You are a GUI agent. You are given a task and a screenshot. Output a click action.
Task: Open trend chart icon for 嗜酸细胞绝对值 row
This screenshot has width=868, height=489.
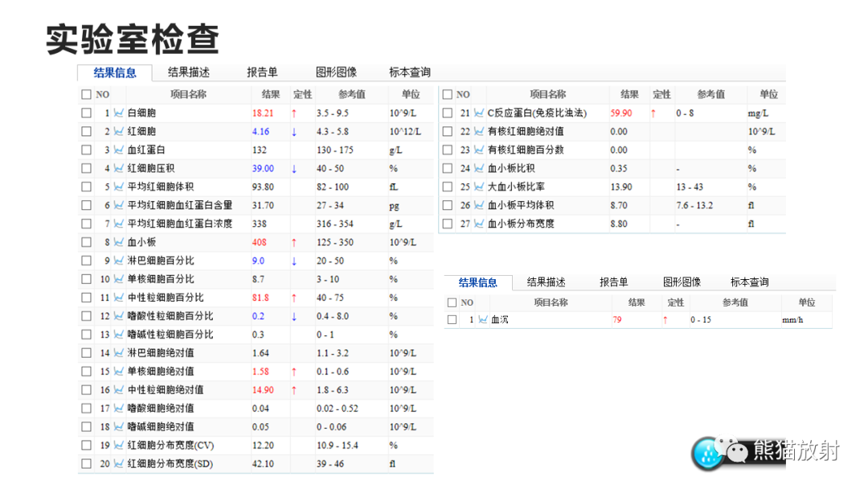coord(118,408)
